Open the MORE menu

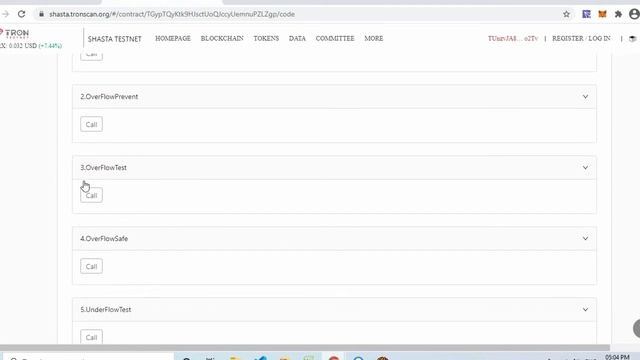373,38
